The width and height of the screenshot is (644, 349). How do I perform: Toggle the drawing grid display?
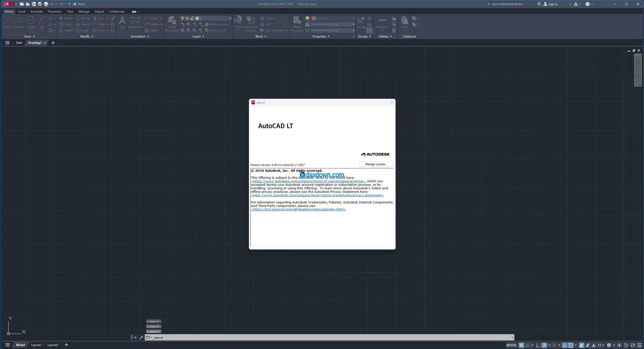pos(521,345)
